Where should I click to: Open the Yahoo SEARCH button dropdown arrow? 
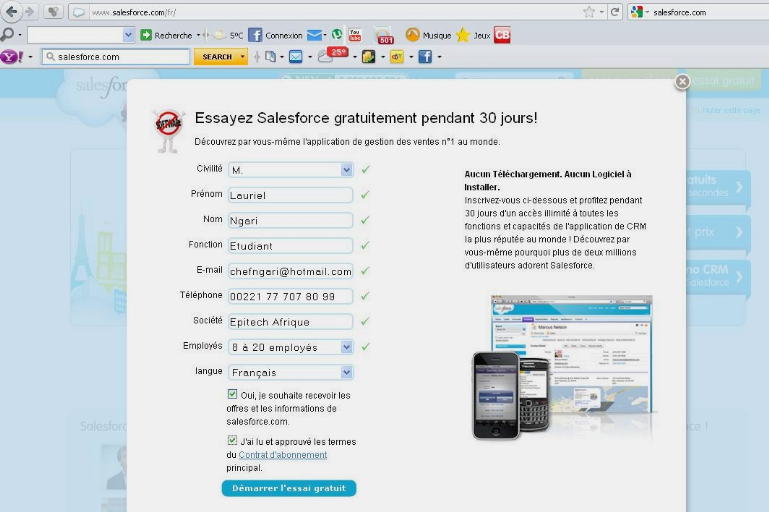242,57
